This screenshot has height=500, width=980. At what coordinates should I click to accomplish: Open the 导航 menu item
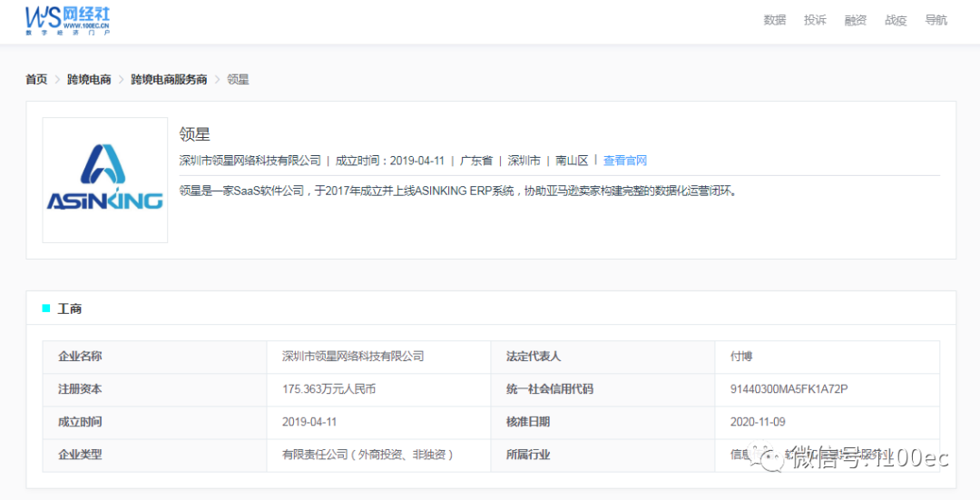pyautogui.click(x=936, y=20)
